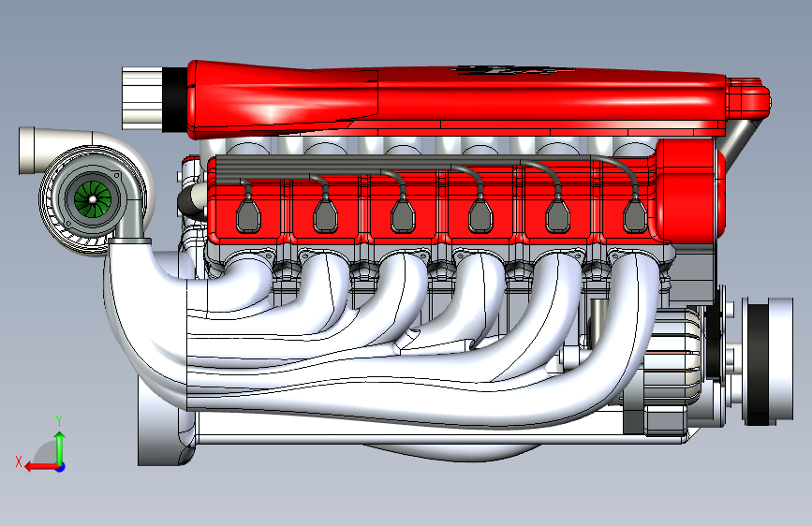812x526 pixels.
Task: Select the crankshaft pulley with black belt
Action: (768, 361)
